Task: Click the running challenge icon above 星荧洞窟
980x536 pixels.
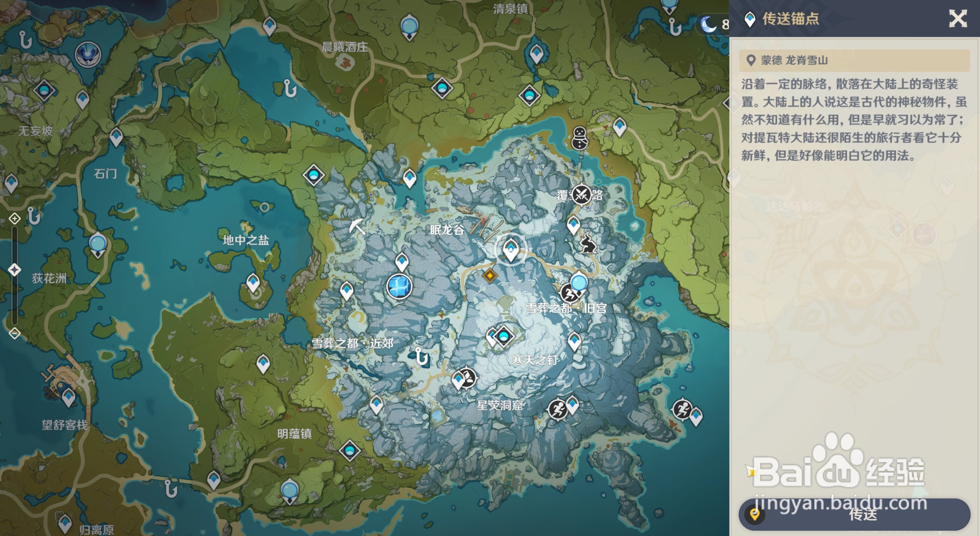Action: [557, 409]
